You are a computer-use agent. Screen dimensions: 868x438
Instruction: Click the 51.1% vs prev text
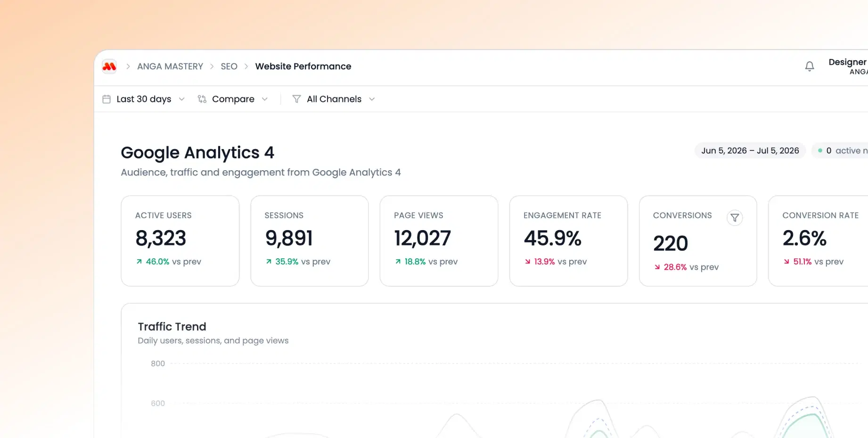click(x=819, y=262)
